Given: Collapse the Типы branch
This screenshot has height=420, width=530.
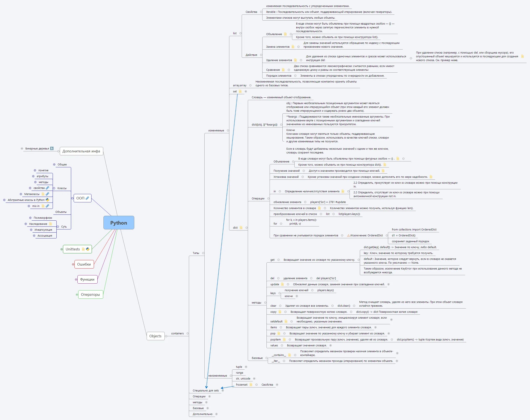Looking at the screenshot, I should click(x=203, y=253).
